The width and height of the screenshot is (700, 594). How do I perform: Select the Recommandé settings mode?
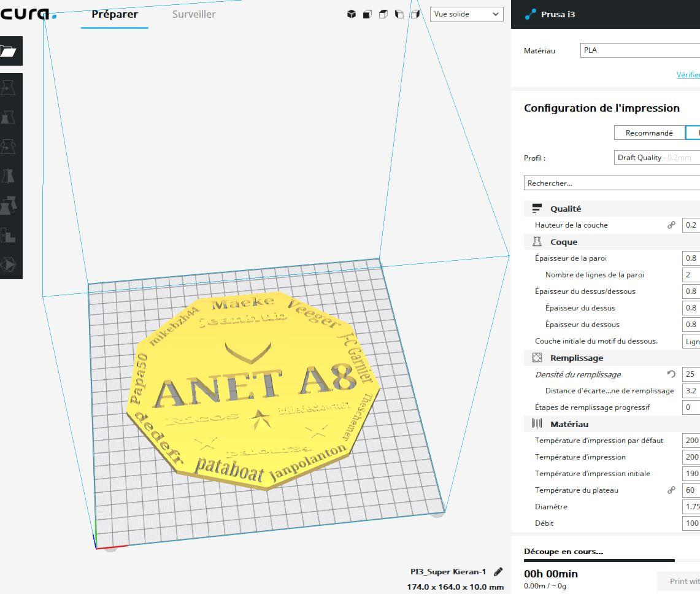[x=649, y=133]
